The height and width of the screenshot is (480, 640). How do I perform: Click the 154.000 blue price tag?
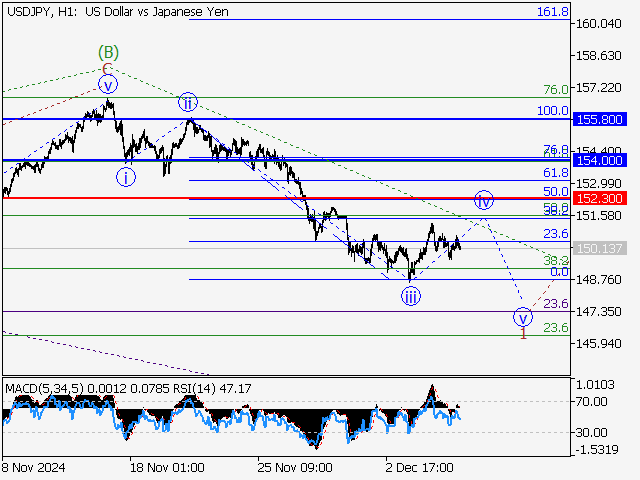601,160
